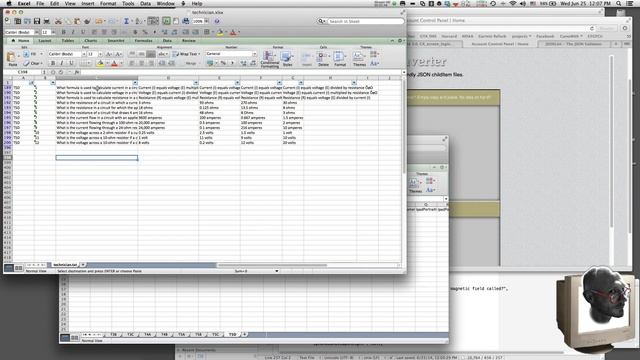This screenshot has height=360, width=640.
Task: Click the decrease font size icon in the ribbon
Action: pyautogui.click(x=118, y=54)
